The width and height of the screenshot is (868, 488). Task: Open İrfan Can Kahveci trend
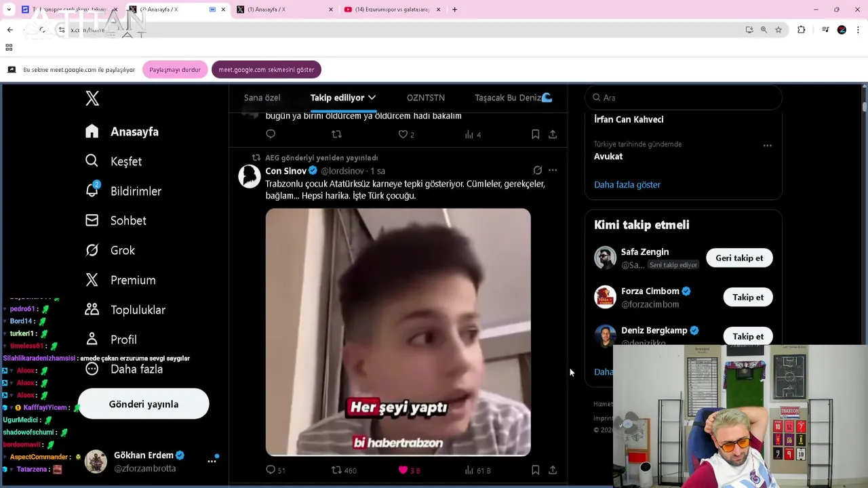[629, 119]
